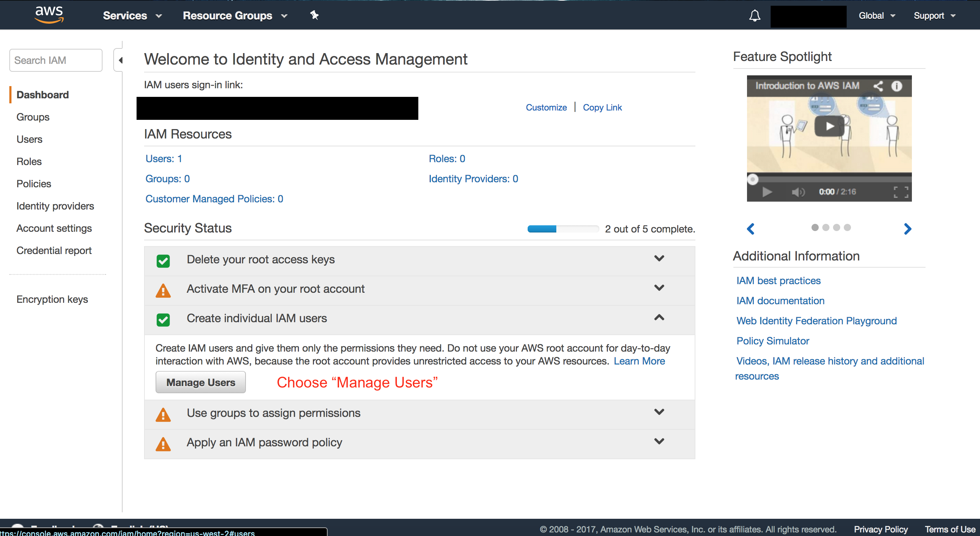This screenshot has width=980, height=536.
Task: Click the Copy Link hyperlink
Action: (602, 107)
